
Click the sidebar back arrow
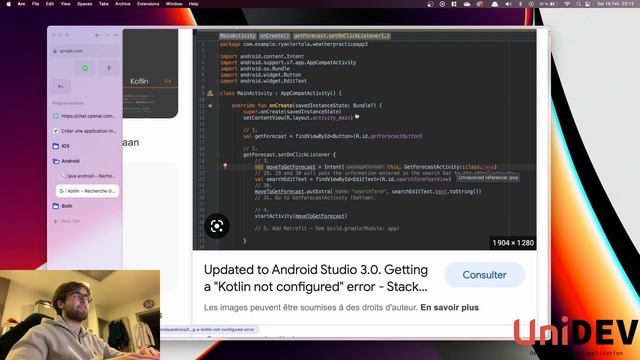pyautogui.click(x=97, y=36)
